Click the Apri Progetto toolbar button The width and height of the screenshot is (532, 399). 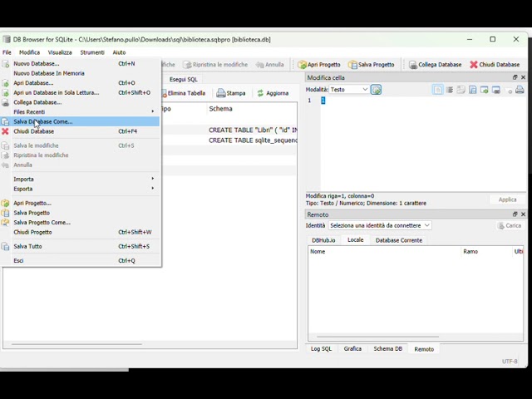(x=319, y=65)
